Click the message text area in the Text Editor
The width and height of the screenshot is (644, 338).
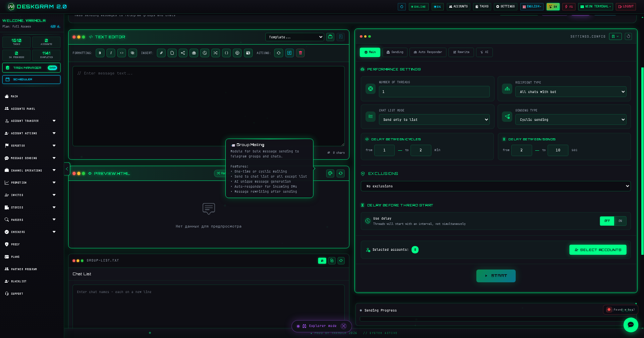(x=208, y=106)
